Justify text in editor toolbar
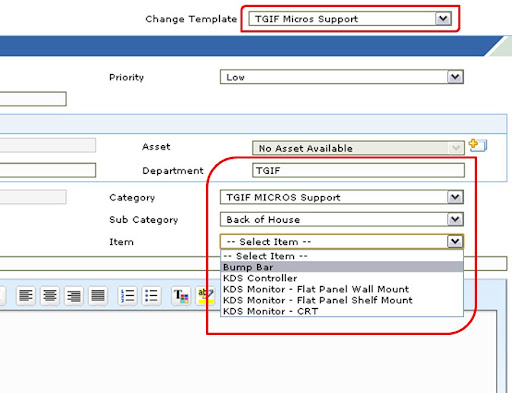 tap(98, 296)
